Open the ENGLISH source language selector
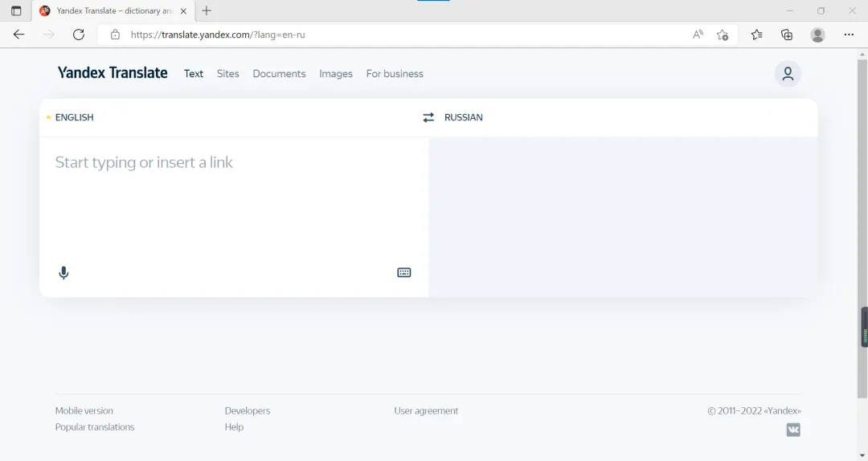Viewport: 868px width, 461px height. coord(74,117)
